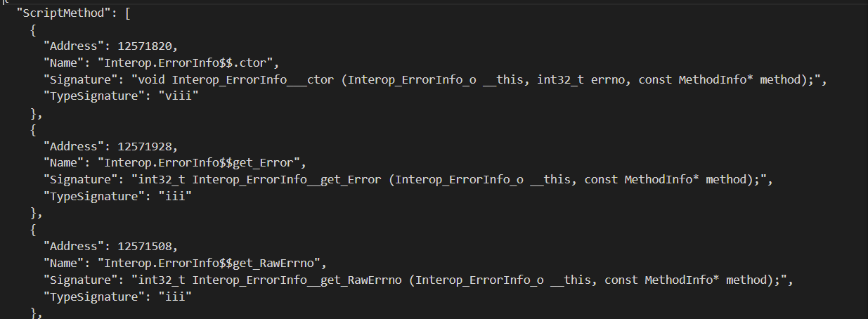Select the "Interop.ErrorInfo$$.ctor" name string
This screenshot has width=868, height=319.
click(x=190, y=63)
